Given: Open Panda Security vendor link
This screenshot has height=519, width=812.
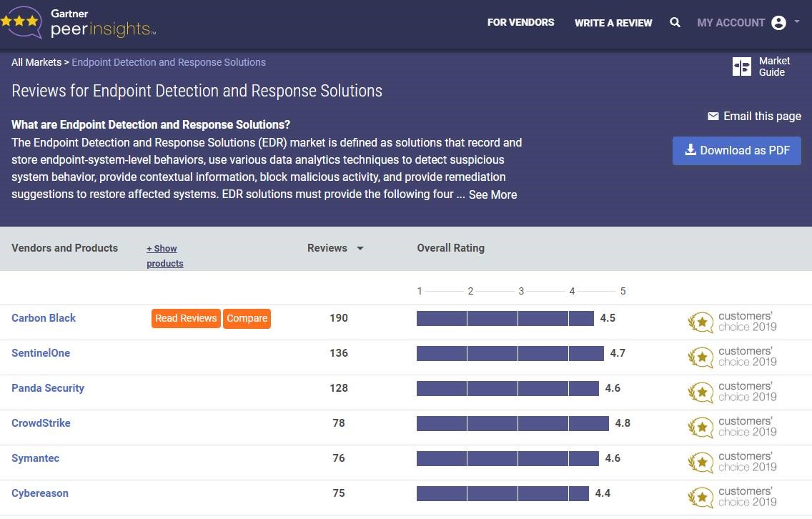Looking at the screenshot, I should [x=48, y=388].
